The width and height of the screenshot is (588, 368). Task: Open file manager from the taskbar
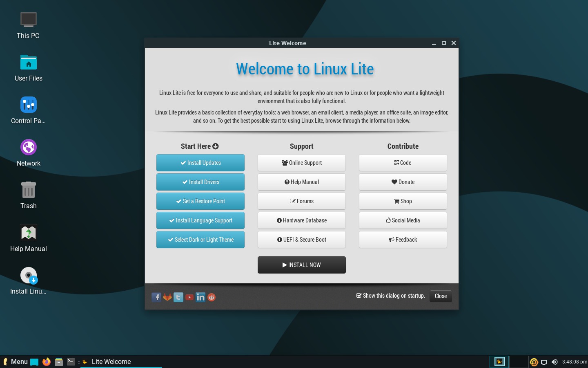pos(59,362)
